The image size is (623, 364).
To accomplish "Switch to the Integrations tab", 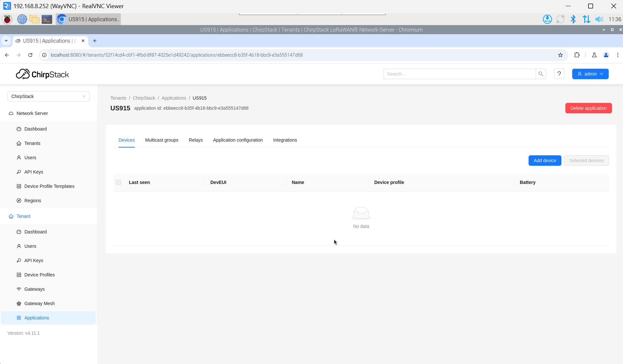I will (x=285, y=140).
